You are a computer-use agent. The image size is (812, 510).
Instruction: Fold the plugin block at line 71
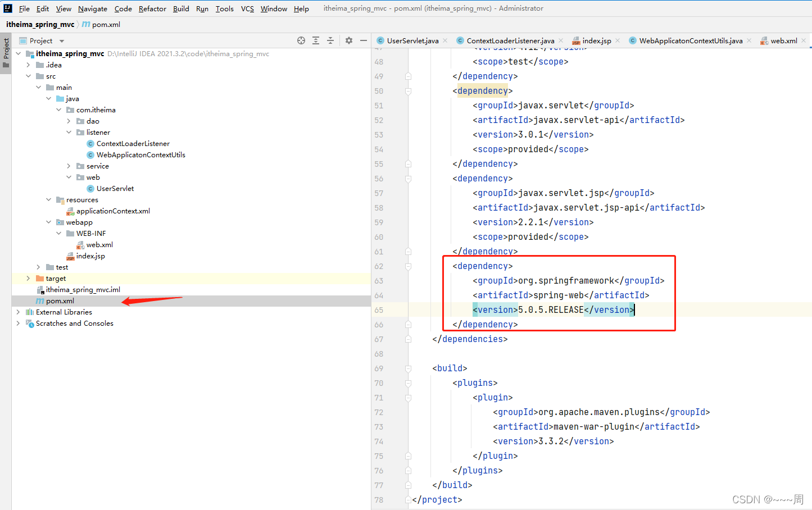tap(409, 398)
